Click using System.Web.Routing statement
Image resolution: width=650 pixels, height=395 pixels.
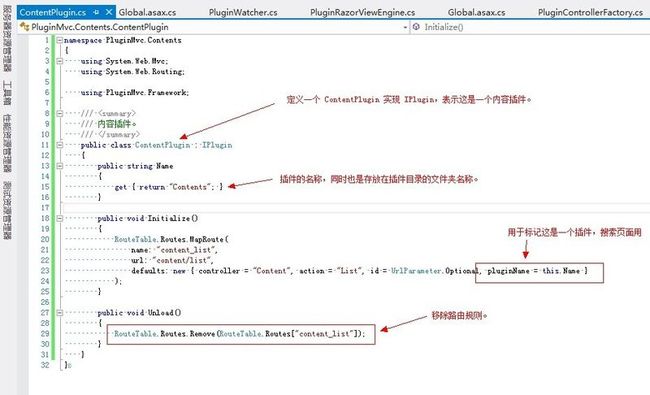click(133, 72)
